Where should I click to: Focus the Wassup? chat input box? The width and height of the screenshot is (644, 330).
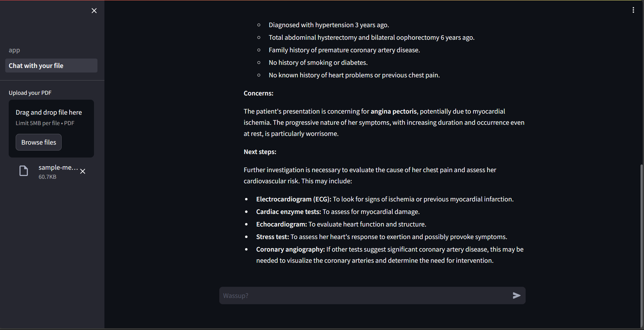tap(366, 296)
